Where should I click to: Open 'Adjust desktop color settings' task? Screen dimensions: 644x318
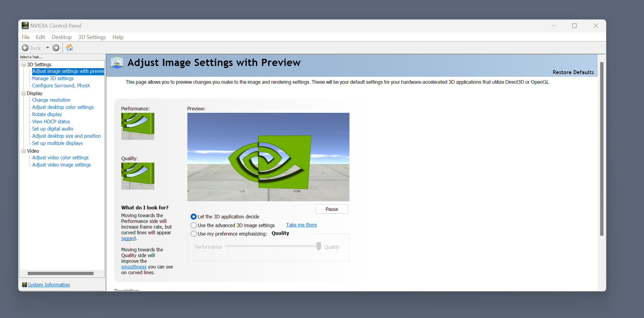[x=63, y=107]
